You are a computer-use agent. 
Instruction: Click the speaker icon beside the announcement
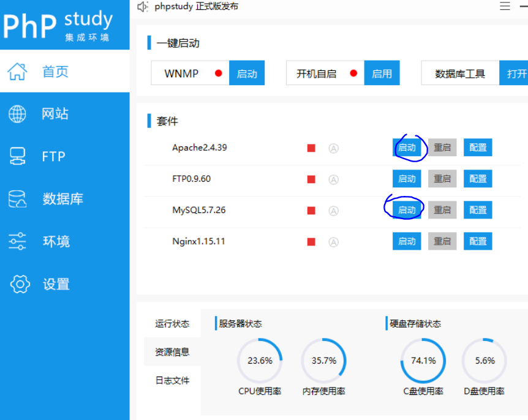click(142, 6)
